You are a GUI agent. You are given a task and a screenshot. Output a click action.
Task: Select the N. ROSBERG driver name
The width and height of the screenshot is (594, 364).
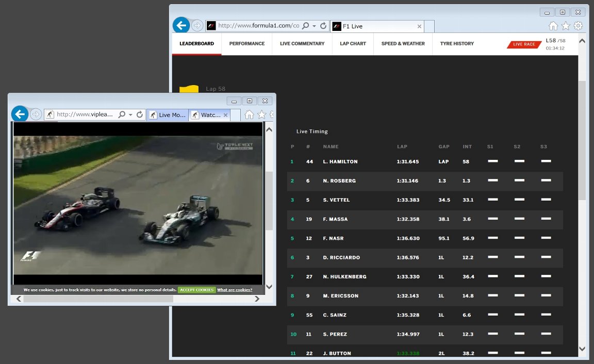tap(339, 181)
